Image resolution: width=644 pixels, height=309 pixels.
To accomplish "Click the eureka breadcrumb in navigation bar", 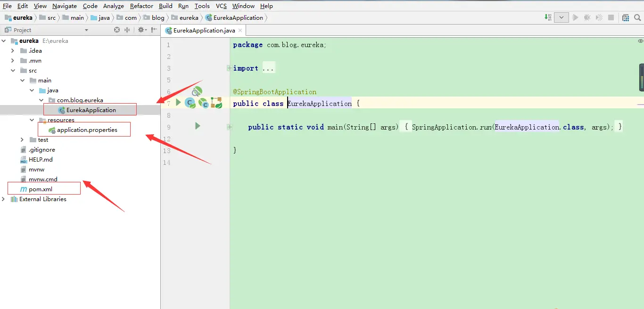I will [18, 17].
